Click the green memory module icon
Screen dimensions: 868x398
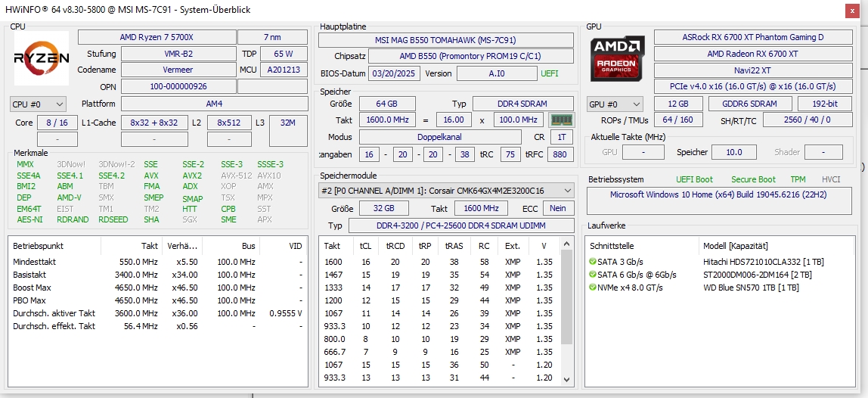561,120
